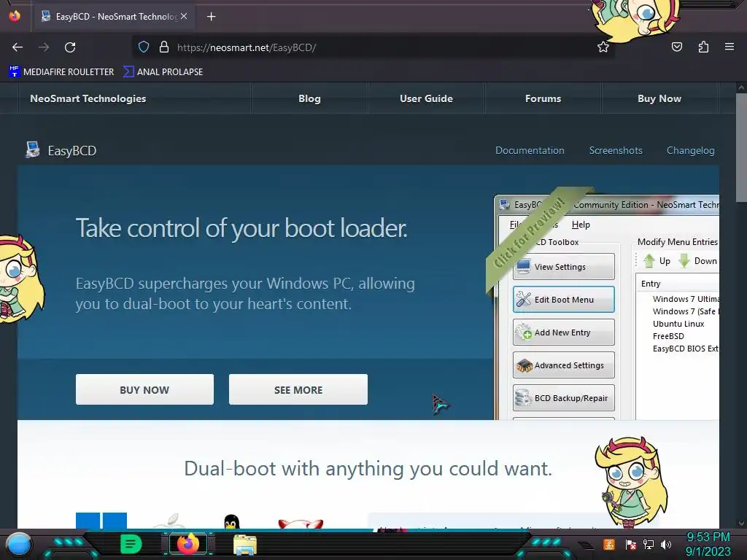Click Advanced Settings in preview

pos(564,365)
